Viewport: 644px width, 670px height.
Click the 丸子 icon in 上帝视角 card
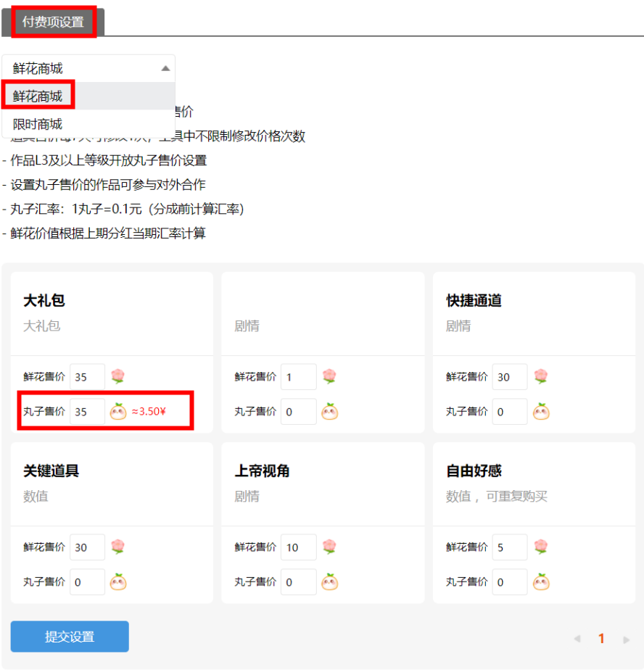coord(329,582)
